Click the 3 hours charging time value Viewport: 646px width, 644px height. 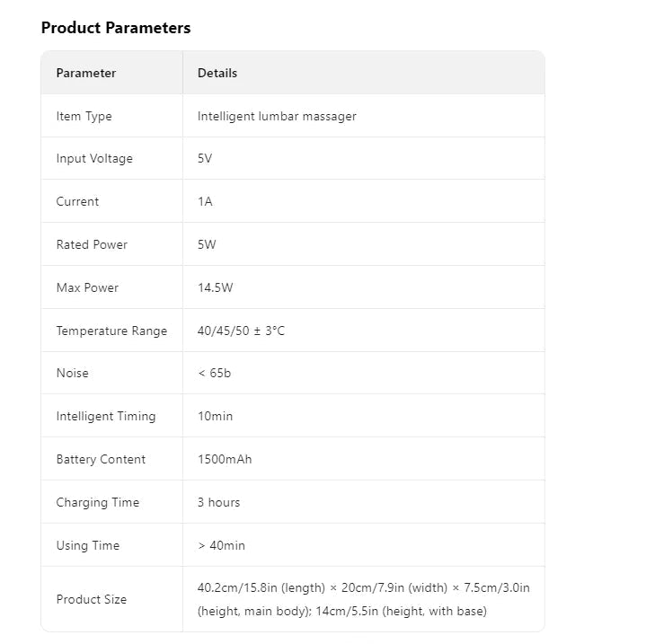[219, 502]
